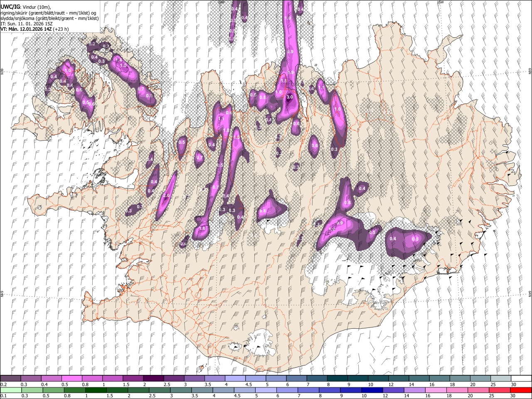
Task: Click the "UWC/IG" title text
Action: [x=10, y=7]
